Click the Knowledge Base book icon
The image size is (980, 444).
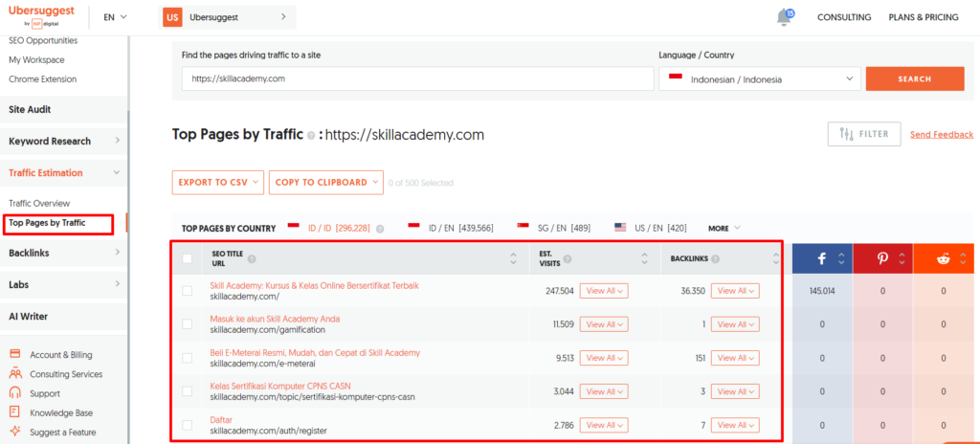(x=15, y=412)
